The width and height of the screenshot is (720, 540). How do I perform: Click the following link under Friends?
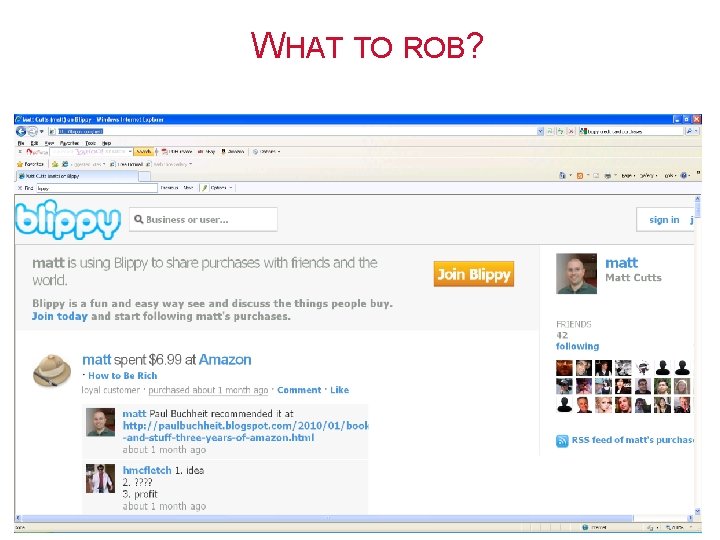click(x=577, y=346)
